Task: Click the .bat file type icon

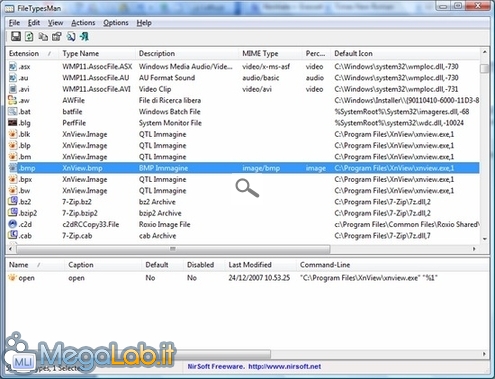Action: [13, 112]
